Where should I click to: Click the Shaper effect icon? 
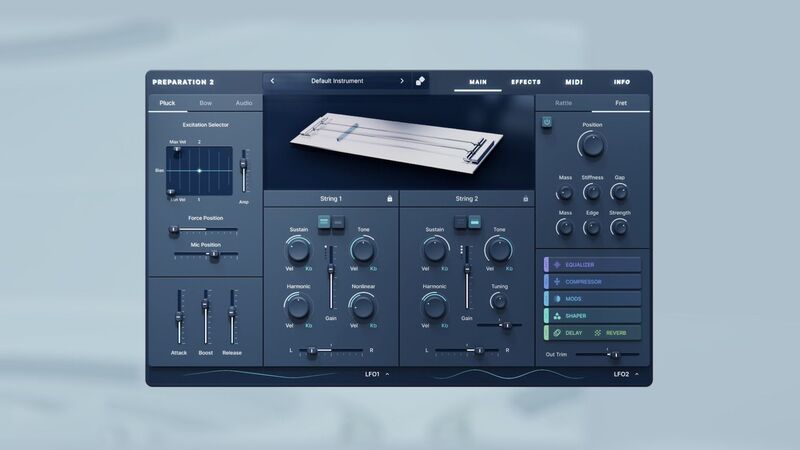[557, 316]
